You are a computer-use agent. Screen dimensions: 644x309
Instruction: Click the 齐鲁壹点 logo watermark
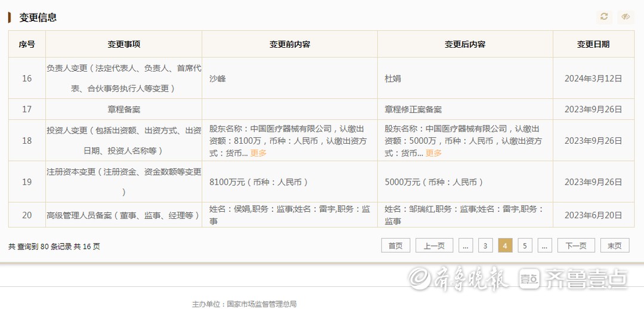click(x=574, y=279)
